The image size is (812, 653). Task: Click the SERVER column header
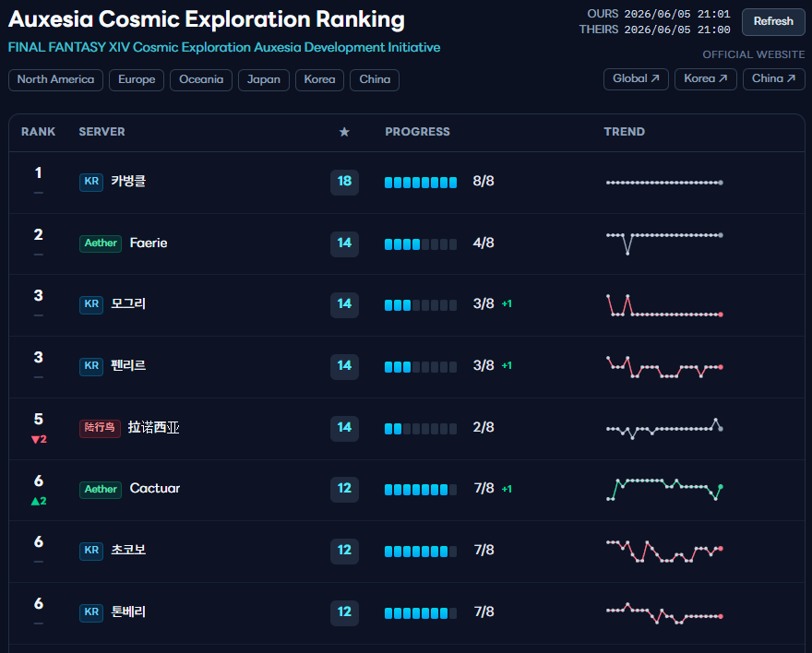[102, 132]
